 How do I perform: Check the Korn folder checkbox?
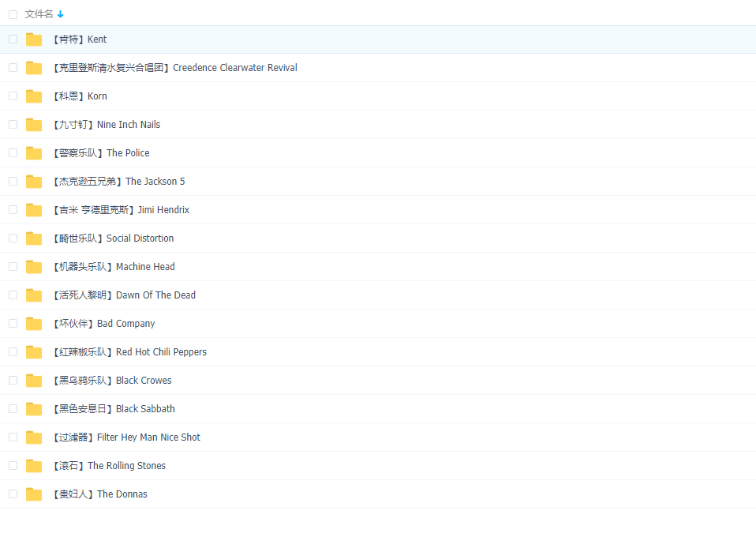(13, 96)
